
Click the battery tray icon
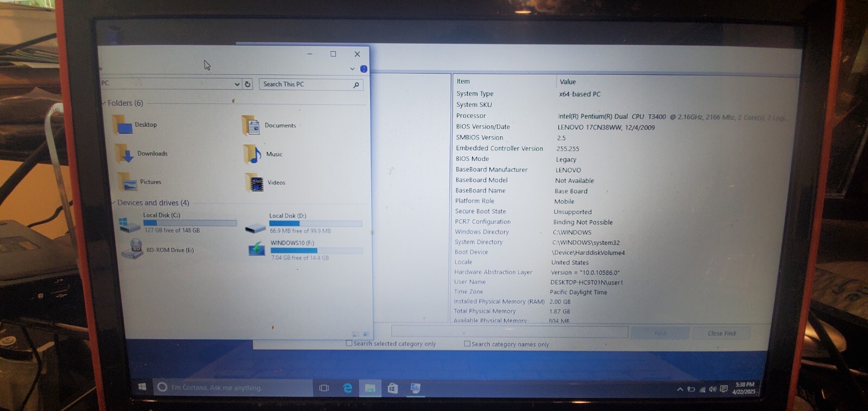(691, 389)
